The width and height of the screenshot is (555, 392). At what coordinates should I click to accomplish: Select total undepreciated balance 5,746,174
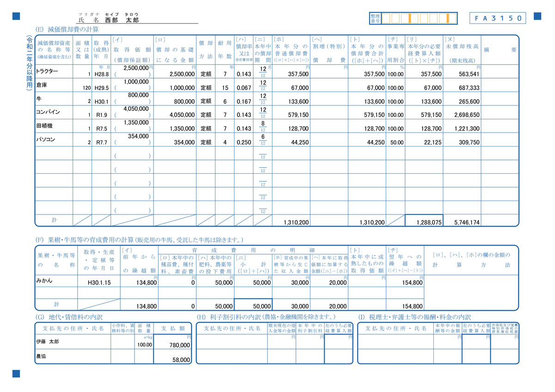point(462,222)
